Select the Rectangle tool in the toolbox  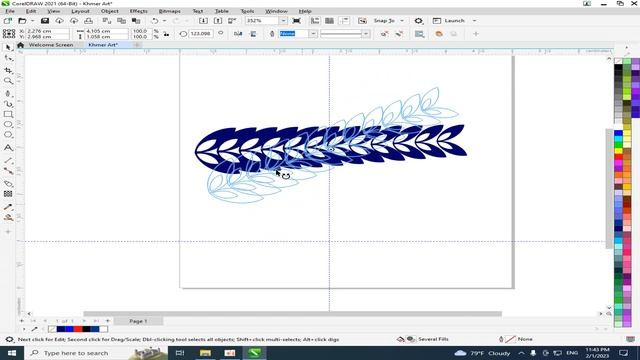click(8, 114)
